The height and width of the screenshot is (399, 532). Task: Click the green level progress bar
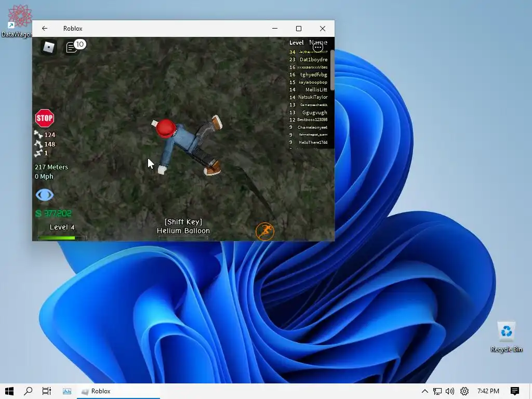(62, 238)
